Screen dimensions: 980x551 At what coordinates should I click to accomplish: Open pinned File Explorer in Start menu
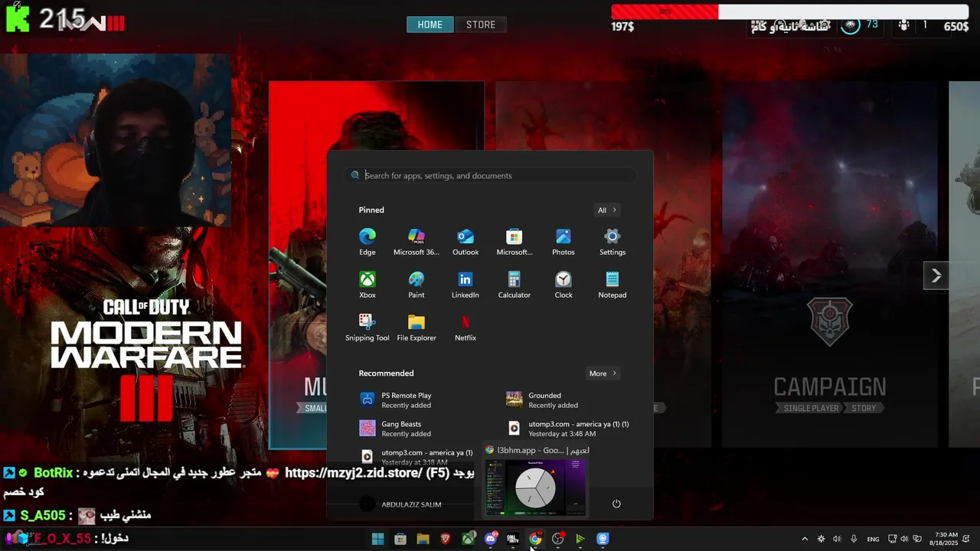(416, 328)
